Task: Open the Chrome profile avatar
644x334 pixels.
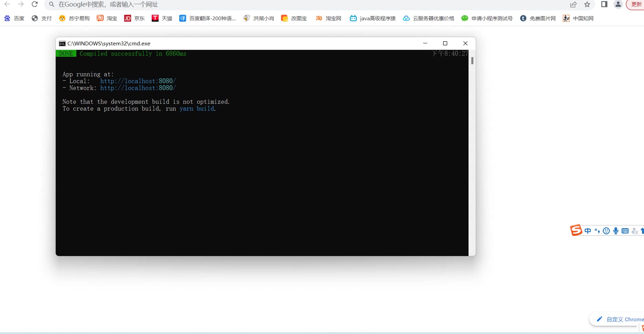Action: 618,4
